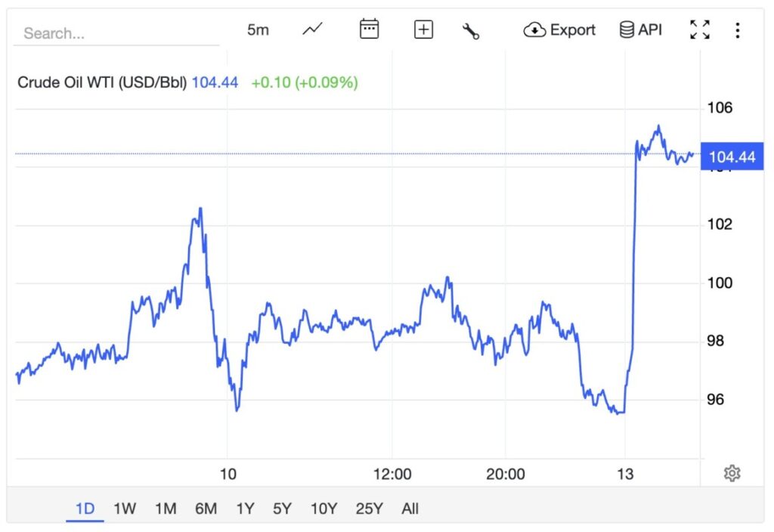This screenshot has height=532, width=774.
Task: Click the 104.44 current price label
Action: (732, 157)
